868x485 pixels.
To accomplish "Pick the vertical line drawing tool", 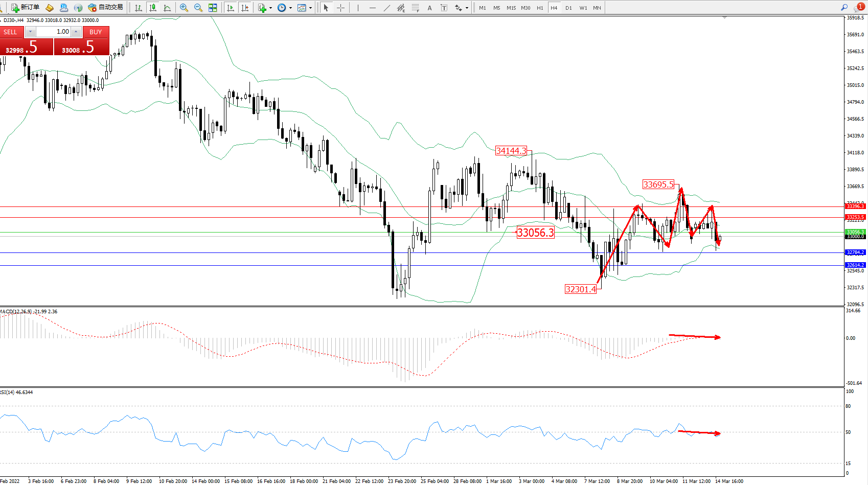I will [x=358, y=8].
